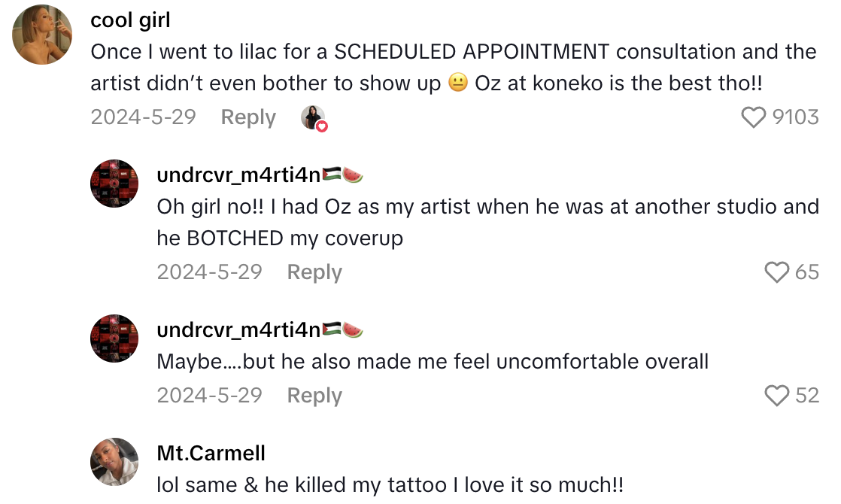Open the username 'cool girl'

click(x=130, y=20)
